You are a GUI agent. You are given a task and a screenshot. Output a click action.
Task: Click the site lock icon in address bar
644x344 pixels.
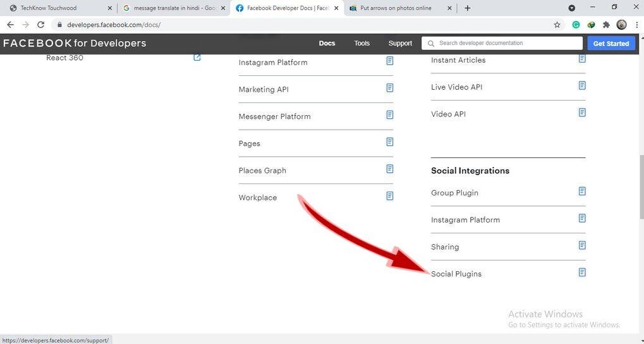click(59, 25)
